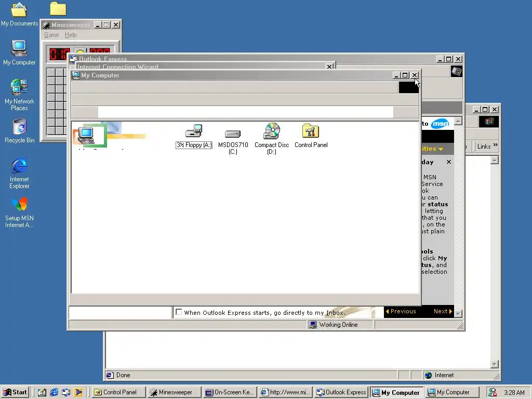Switch to Control Panel taskbar button
The height and width of the screenshot is (399, 532).
click(119, 392)
